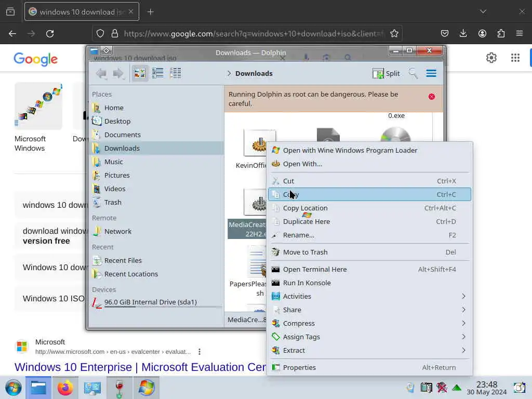Open the start menu orb
532x399 pixels.
13,388
